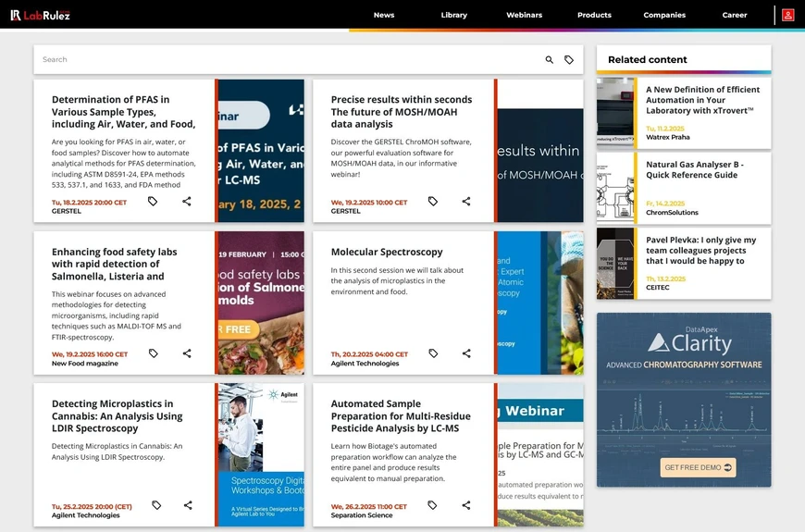Open Enhancing food safety labs title
Screen dimensions: 805x532
115,264
